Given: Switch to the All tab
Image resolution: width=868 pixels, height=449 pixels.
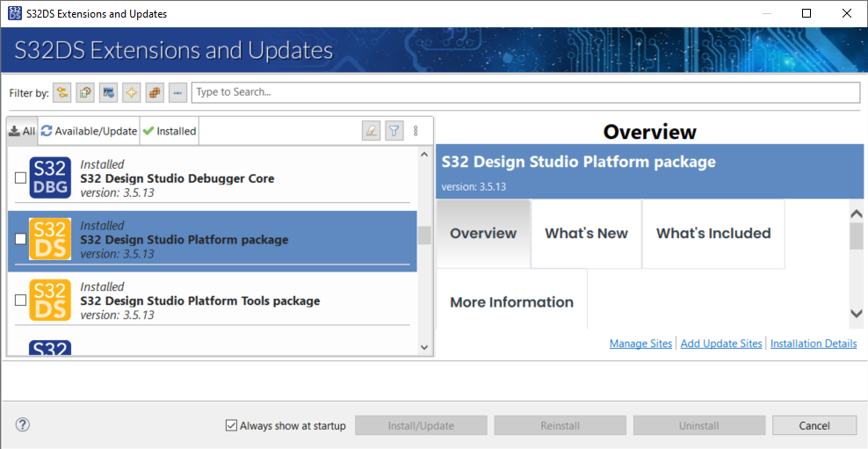Looking at the screenshot, I should coord(23,131).
